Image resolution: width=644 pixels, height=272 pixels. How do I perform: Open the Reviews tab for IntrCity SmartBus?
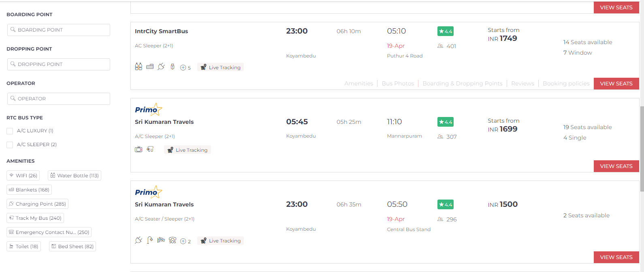(522, 83)
